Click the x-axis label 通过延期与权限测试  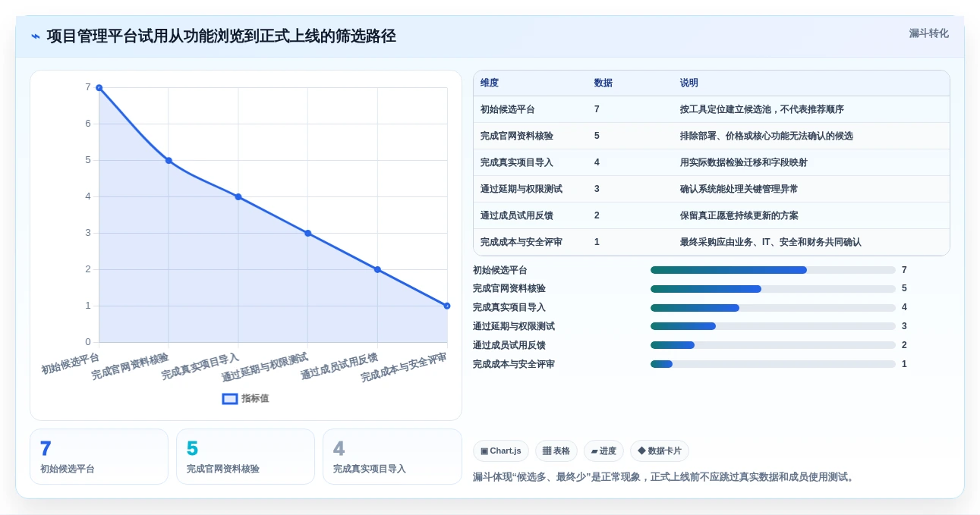pyautogui.click(x=266, y=367)
